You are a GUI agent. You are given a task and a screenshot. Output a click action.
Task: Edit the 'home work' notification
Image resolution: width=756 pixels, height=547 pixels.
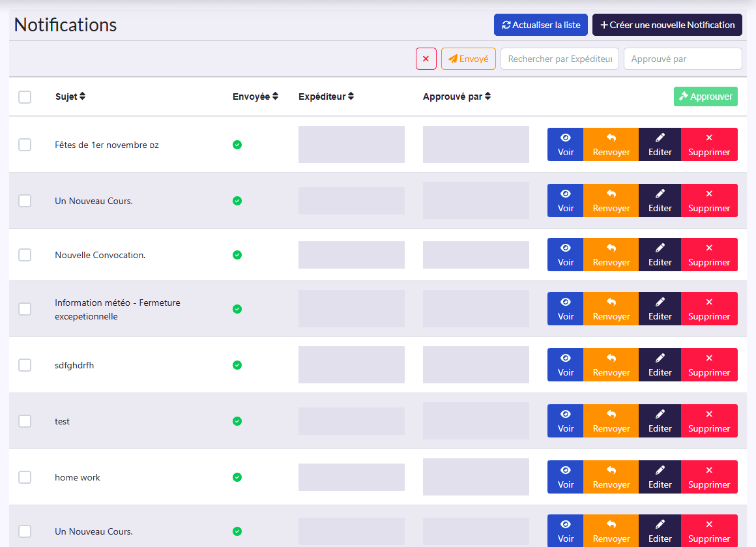point(660,477)
